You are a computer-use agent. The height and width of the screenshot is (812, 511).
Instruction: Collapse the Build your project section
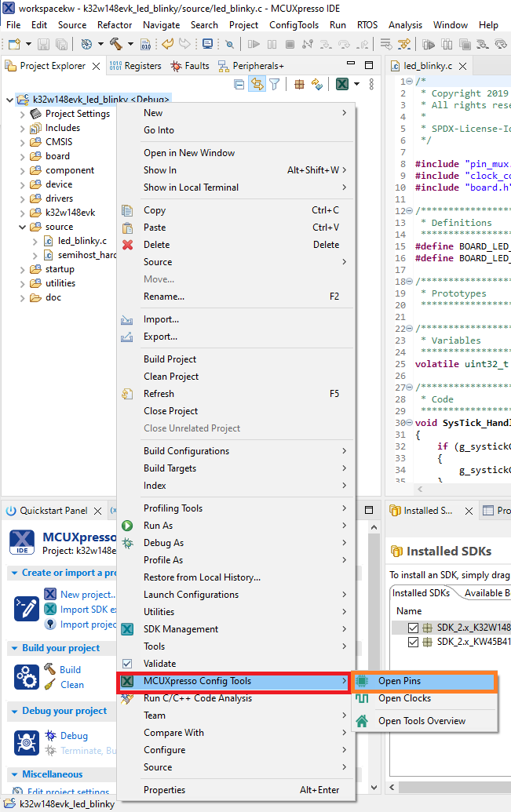tap(16, 648)
